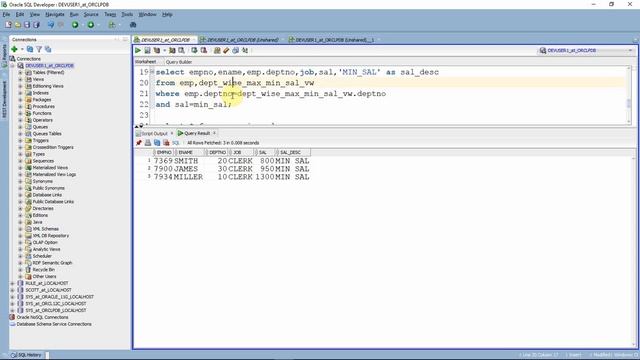Select the Recycle Bin tree item
Image resolution: width=640 pixels, height=360 pixels.
[43, 270]
